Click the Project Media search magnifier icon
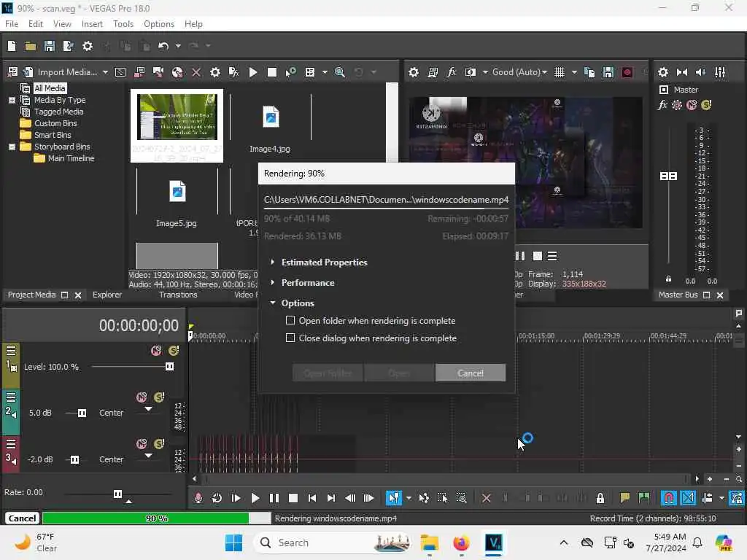 coord(340,72)
